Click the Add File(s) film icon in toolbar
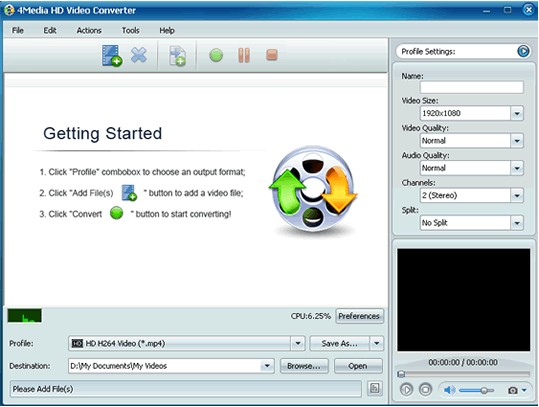The width and height of the screenshot is (539, 407). [x=112, y=55]
